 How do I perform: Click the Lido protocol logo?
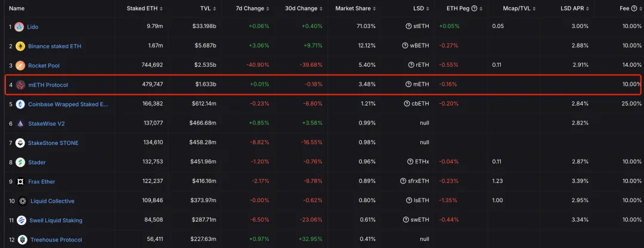pyautogui.click(x=20, y=27)
